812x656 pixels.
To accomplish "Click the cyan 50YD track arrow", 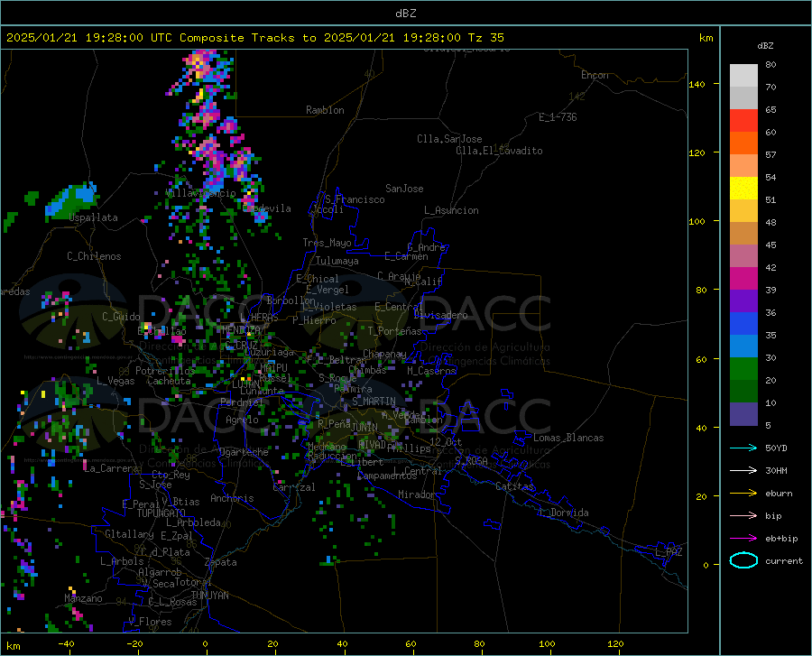I will 743,448.
